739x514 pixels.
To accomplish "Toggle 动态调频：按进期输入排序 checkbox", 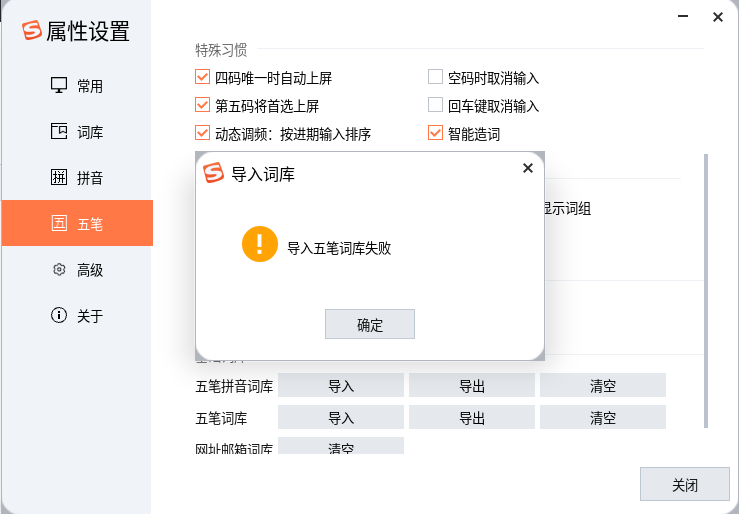I will click(202, 133).
